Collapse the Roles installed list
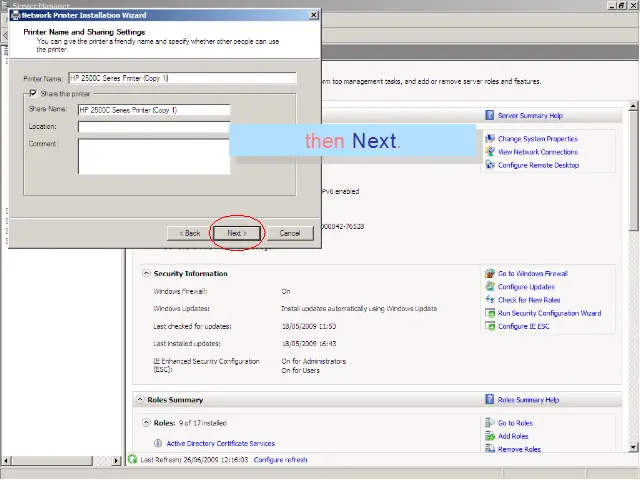The image size is (640, 480). [146, 423]
